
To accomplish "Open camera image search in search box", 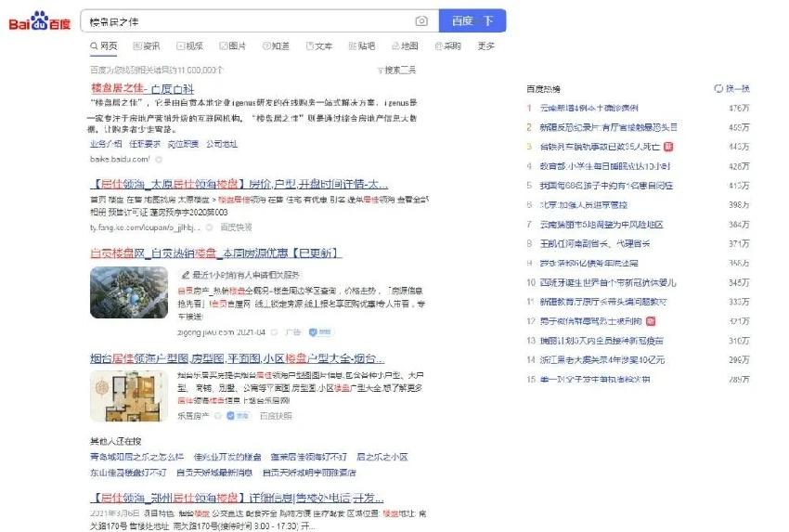I will pos(421,20).
